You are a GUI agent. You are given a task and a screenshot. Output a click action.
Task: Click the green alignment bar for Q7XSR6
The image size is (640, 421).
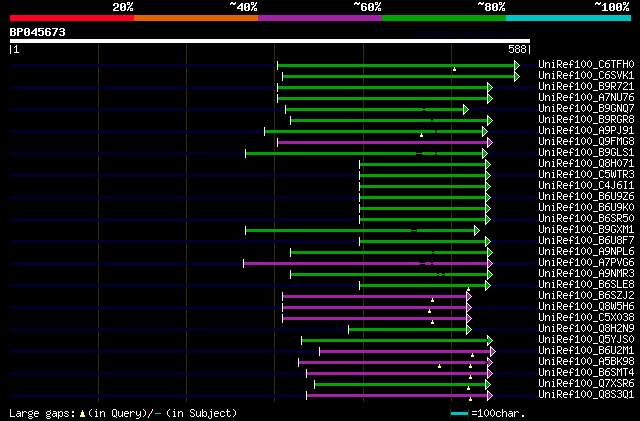(402, 385)
